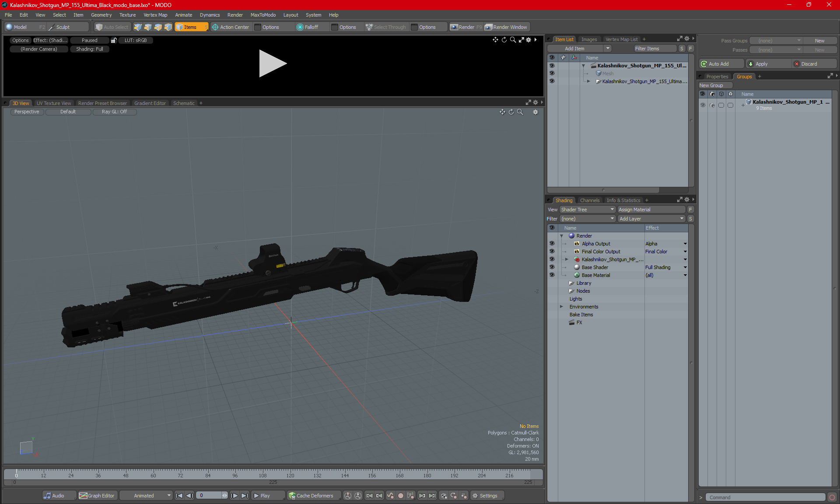Select the Polygons selection mode icon

tap(158, 27)
